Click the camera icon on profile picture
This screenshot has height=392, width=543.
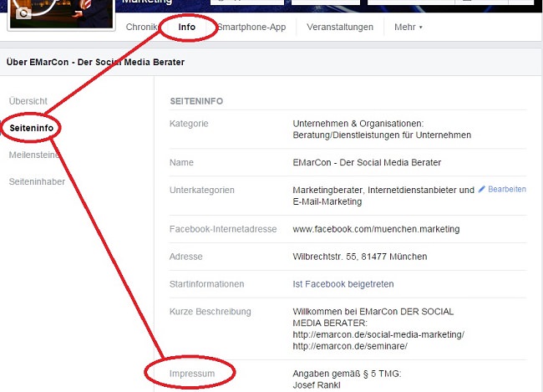(x=23, y=13)
